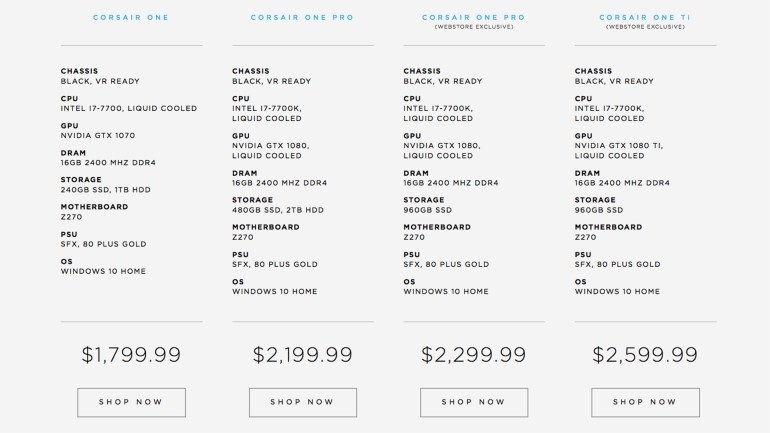Click the Webstore Exclusive label under Corsair One Ti
The height and width of the screenshot is (433, 770).
645,27
